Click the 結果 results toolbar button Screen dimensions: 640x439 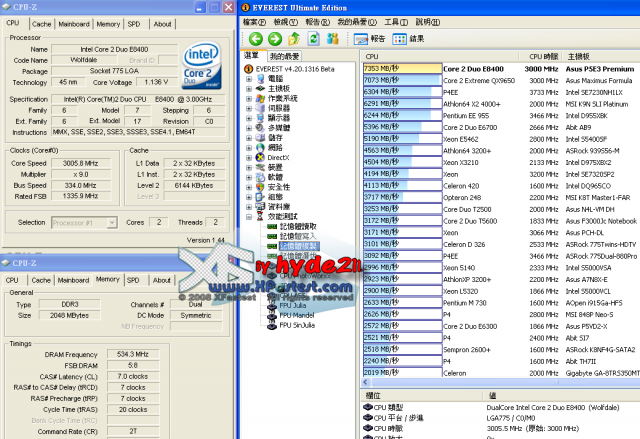click(408, 39)
